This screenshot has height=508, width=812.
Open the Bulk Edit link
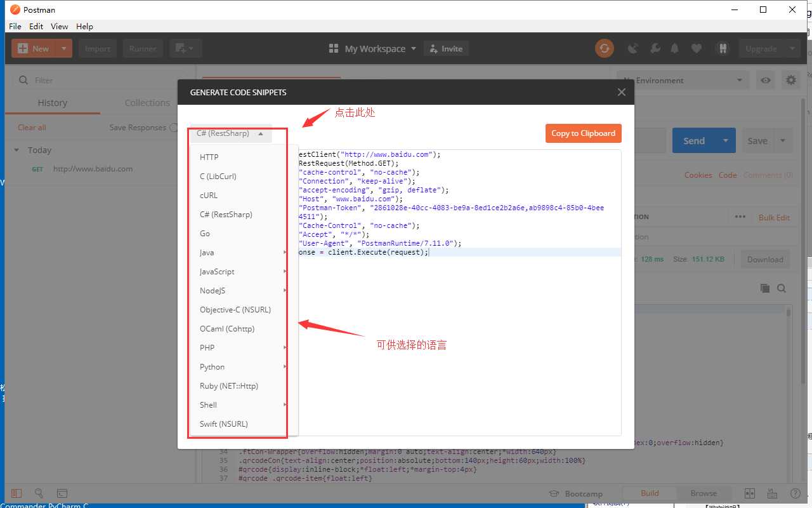coord(774,217)
